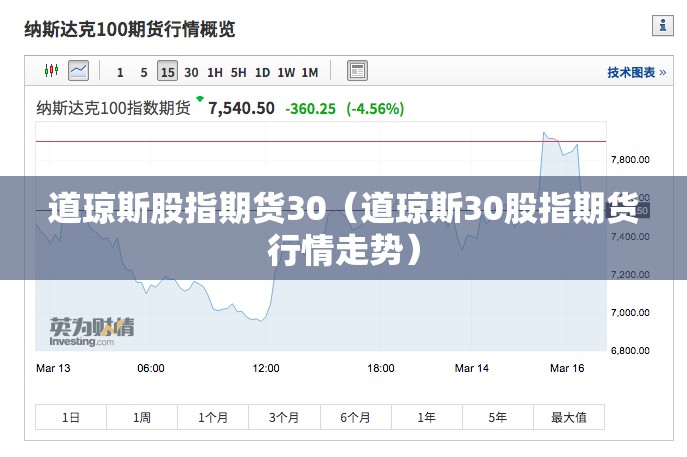Select the area line chart icon

[78, 71]
